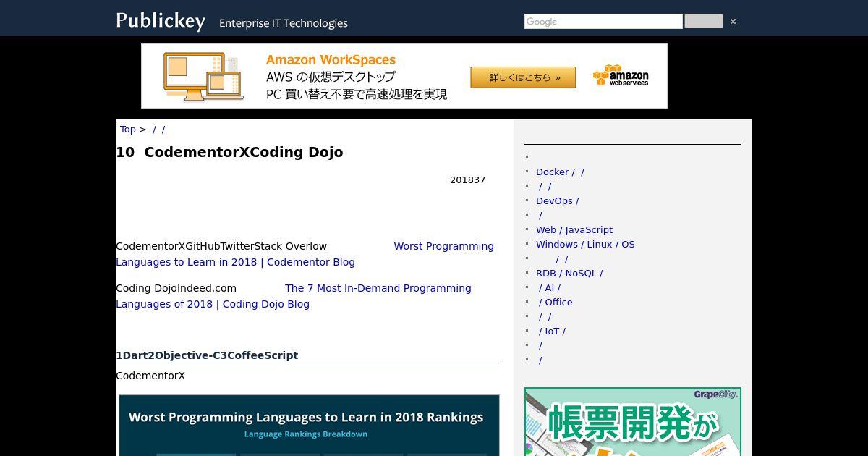The width and height of the screenshot is (868, 456).
Task: Click Amazon WorkSpaces ad headline text
Action: (x=331, y=60)
